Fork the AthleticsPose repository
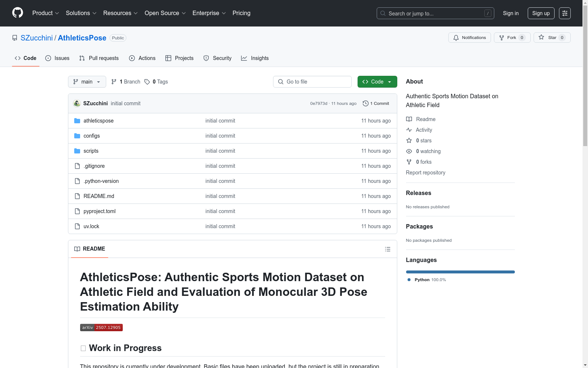The width and height of the screenshot is (588, 368). point(512,38)
